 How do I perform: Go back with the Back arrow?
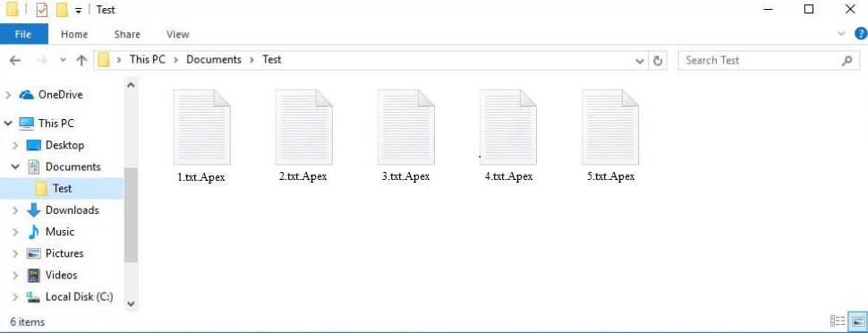(15, 60)
